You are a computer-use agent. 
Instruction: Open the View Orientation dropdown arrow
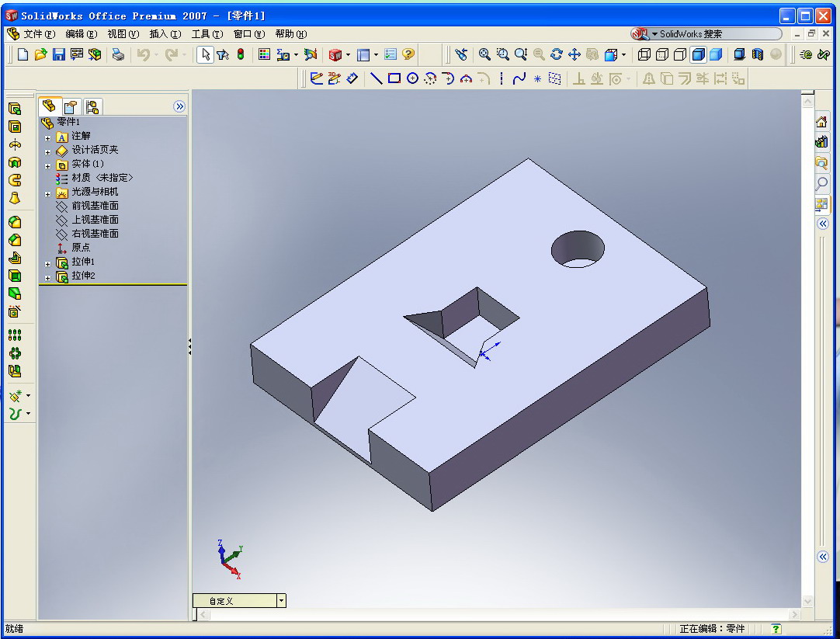(x=623, y=54)
